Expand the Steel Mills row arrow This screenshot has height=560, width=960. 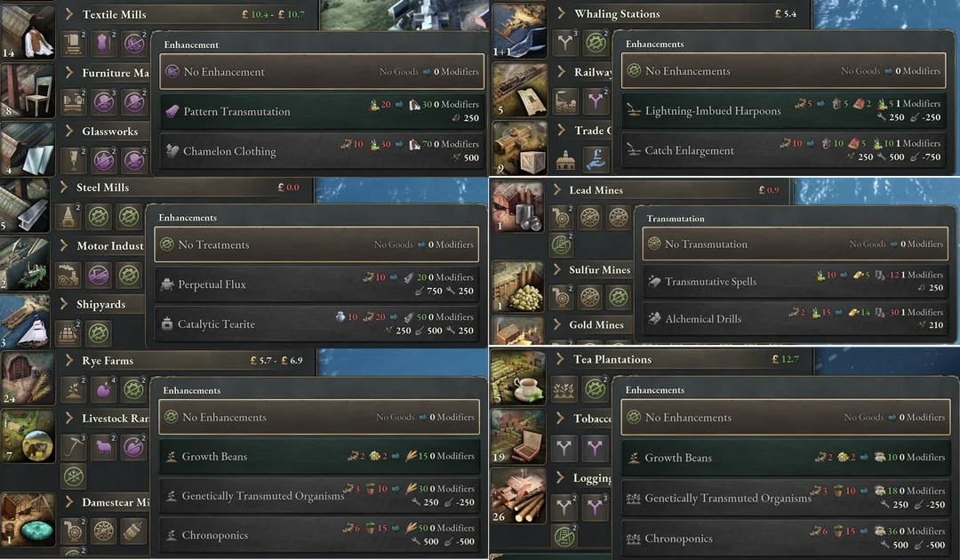(63, 187)
